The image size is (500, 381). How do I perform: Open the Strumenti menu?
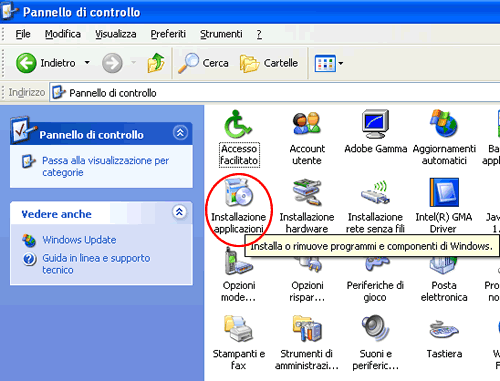(221, 34)
